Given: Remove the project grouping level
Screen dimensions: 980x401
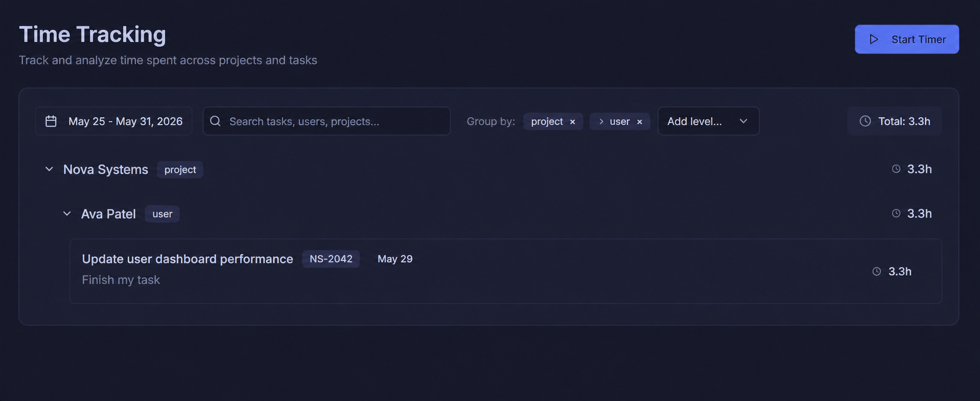Looking at the screenshot, I should pyautogui.click(x=572, y=121).
